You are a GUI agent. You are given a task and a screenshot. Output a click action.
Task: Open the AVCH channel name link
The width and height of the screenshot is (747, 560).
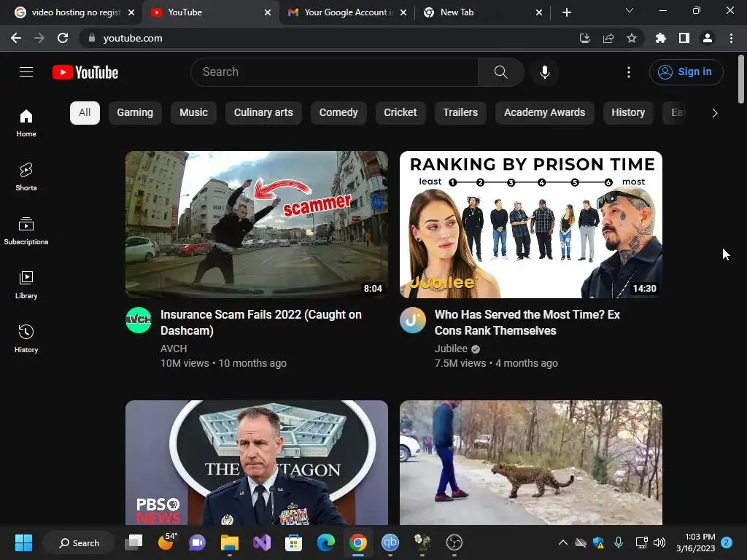click(x=174, y=349)
